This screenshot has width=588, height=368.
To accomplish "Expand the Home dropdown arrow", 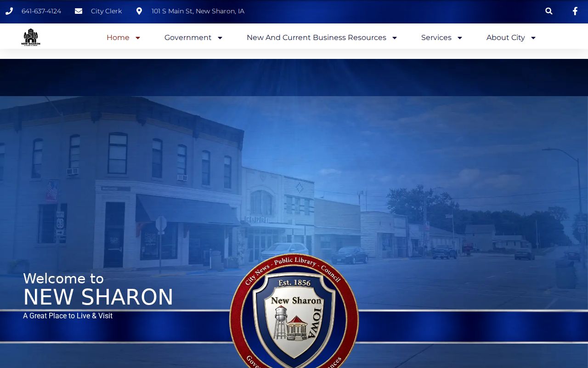I will tap(137, 38).
